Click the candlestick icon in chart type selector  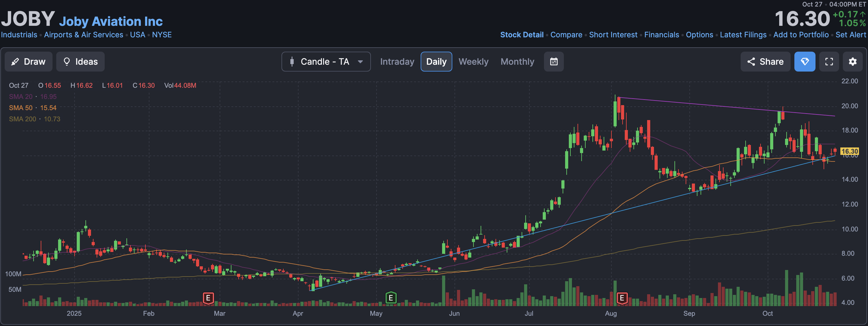292,61
